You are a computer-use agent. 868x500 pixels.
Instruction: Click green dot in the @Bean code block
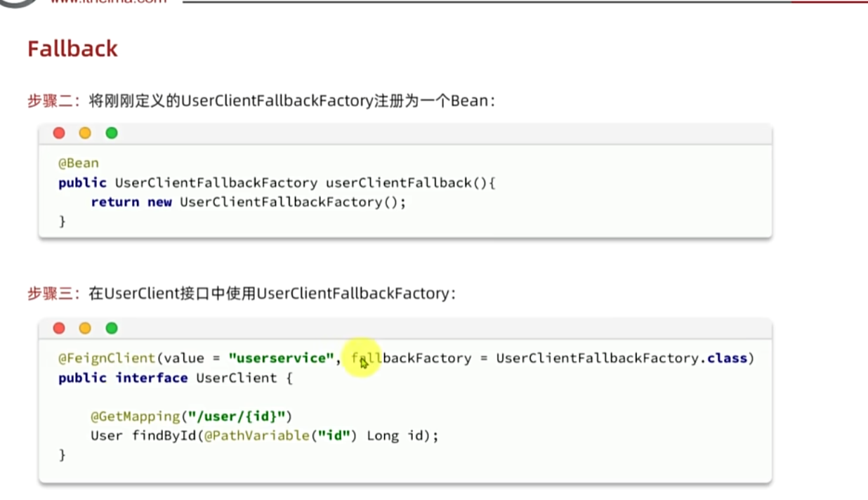click(x=112, y=133)
